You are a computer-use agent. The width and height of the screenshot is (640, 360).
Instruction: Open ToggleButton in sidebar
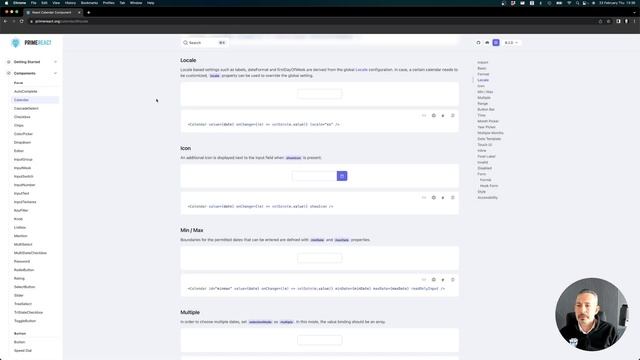(x=25, y=321)
